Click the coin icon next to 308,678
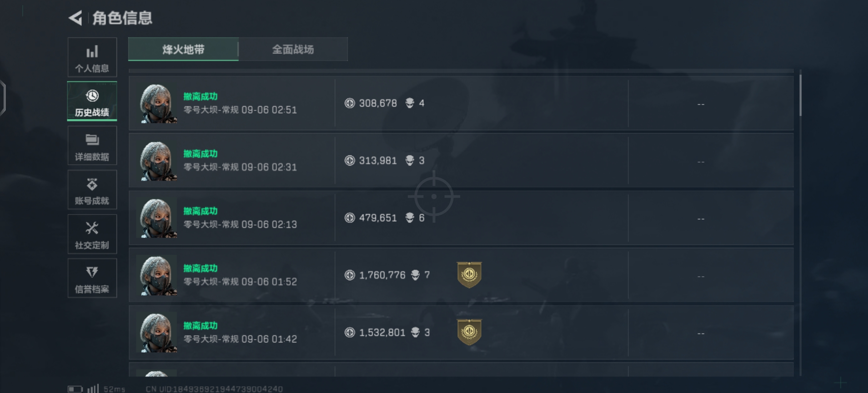868x393 pixels. [x=350, y=103]
